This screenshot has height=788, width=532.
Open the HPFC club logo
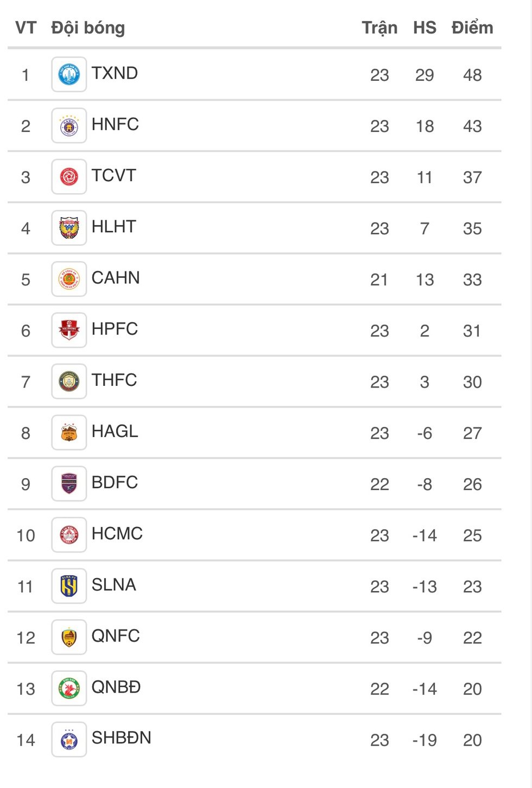[x=69, y=330]
